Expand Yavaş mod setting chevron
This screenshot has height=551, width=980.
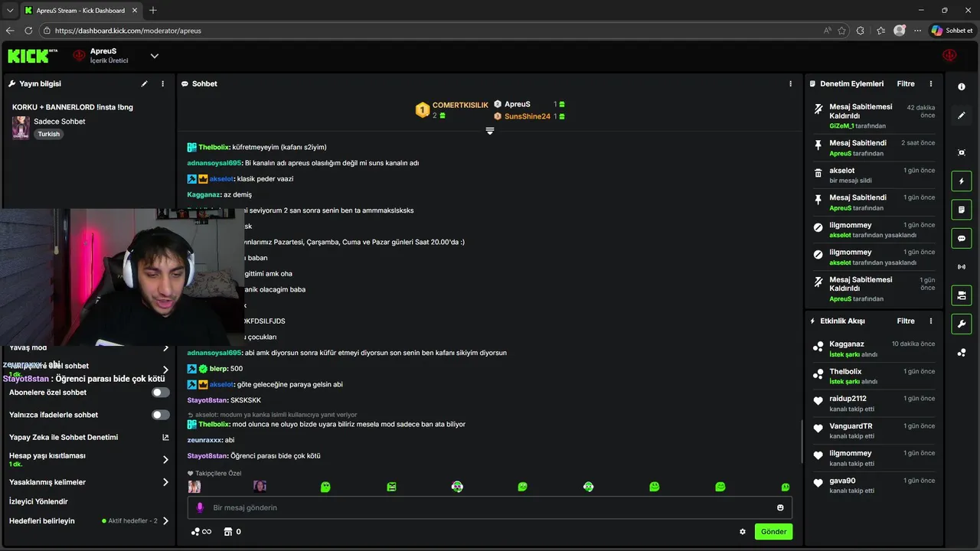(x=165, y=348)
